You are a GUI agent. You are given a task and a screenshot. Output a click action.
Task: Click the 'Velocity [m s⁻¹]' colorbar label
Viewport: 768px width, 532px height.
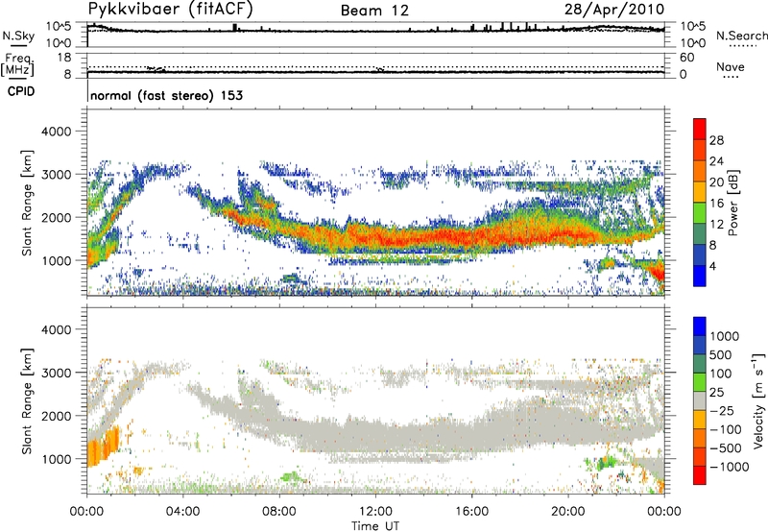coord(758,400)
